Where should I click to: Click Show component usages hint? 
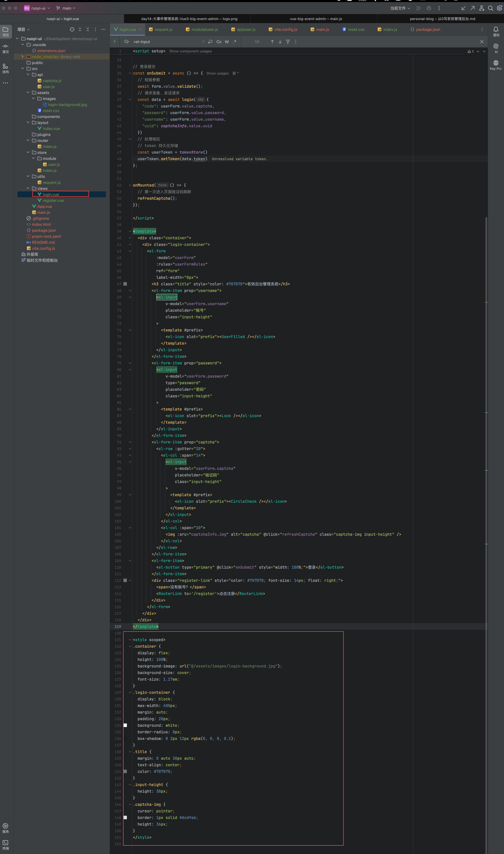coord(190,51)
